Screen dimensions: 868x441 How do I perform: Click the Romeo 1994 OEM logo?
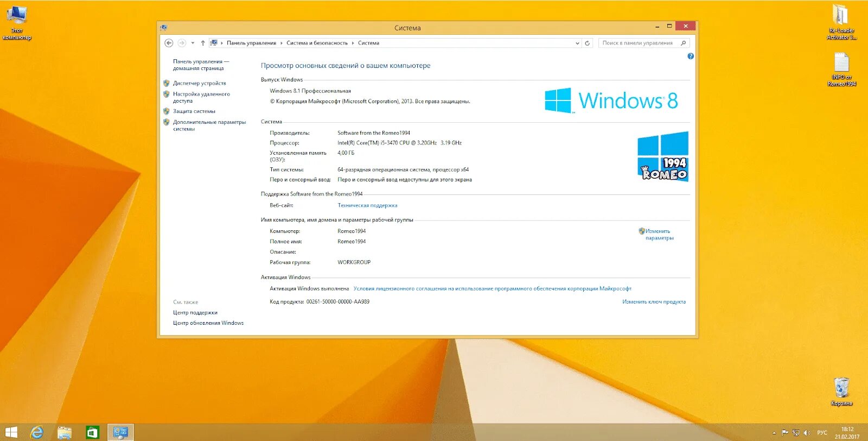coord(663,156)
